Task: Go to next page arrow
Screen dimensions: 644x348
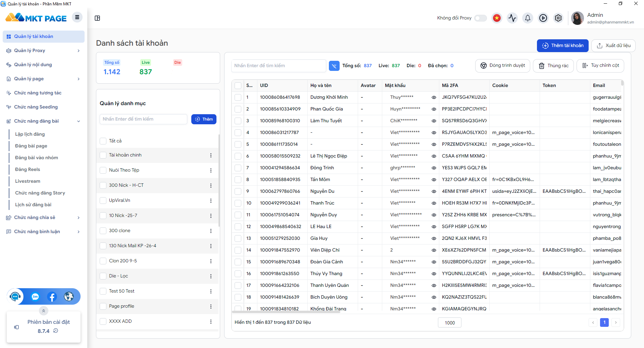Action: (x=616, y=322)
